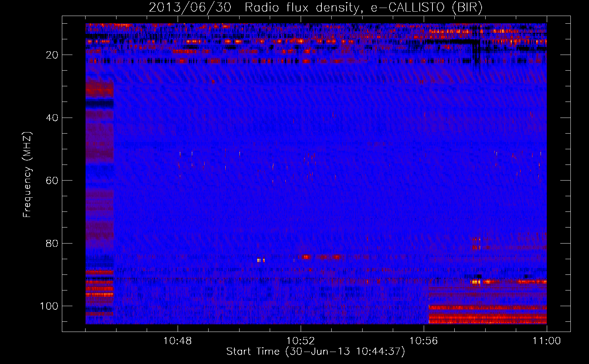
Task: Select the 10:56 time tick label
Action: click(x=424, y=341)
